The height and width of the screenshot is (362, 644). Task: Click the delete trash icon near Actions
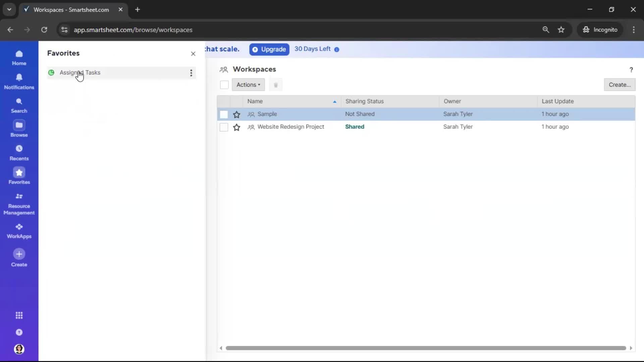276,85
